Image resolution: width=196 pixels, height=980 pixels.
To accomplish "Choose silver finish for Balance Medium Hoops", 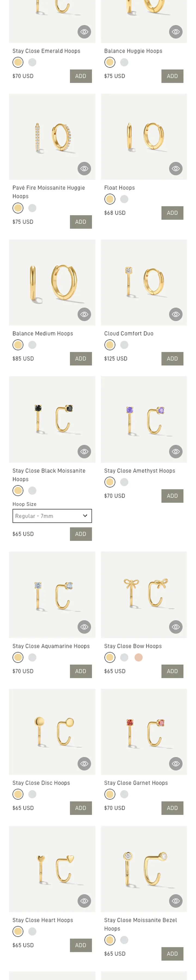I will click(32, 345).
